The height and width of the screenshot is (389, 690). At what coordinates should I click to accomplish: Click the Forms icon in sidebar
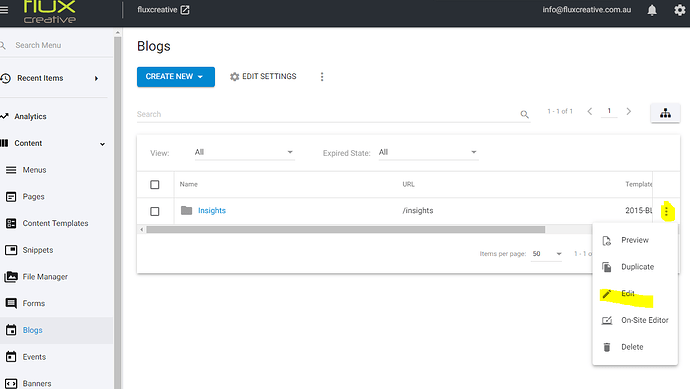pyautogui.click(x=11, y=303)
